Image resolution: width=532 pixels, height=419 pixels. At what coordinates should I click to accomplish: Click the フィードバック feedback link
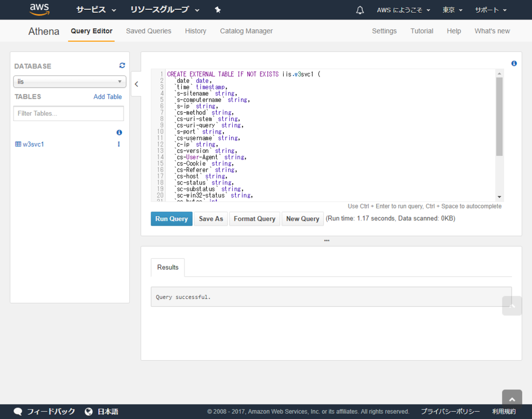[51, 412]
